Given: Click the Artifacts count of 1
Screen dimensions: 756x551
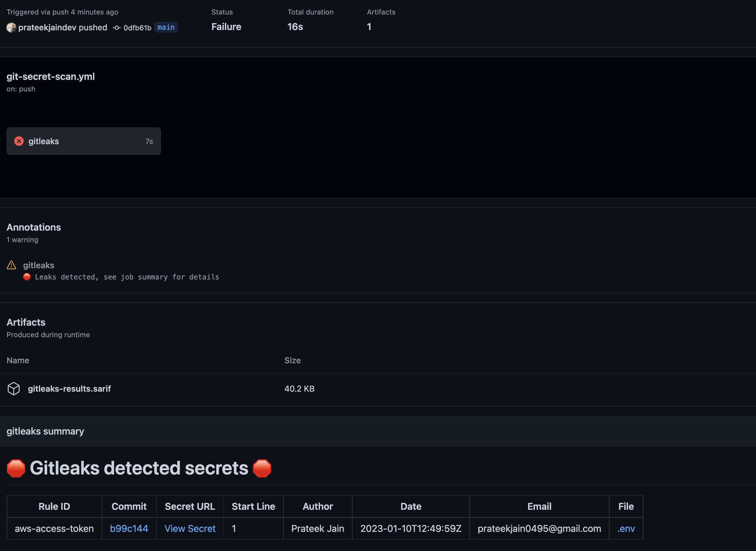Looking at the screenshot, I should [369, 27].
